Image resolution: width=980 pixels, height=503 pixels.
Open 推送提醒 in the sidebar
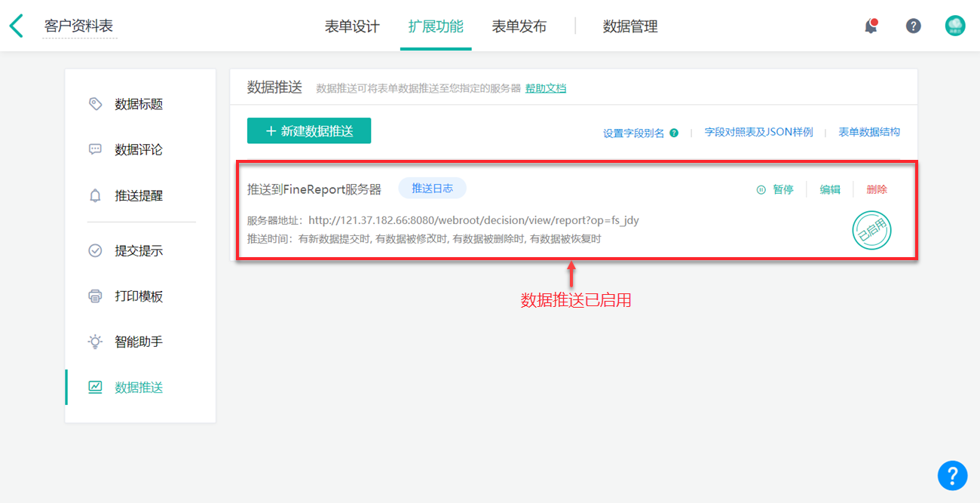pos(140,195)
